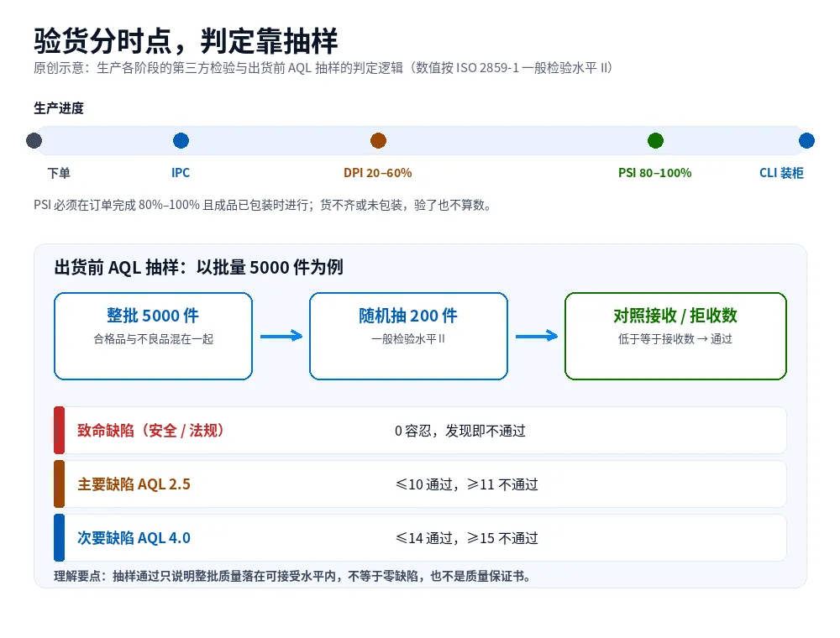
Task: Click the text ≤14 通过，≥15 不通过
Action: tap(466, 538)
